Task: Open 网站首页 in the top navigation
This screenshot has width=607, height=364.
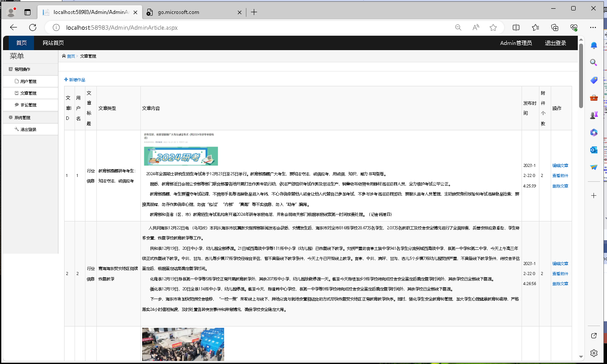Action: point(53,43)
